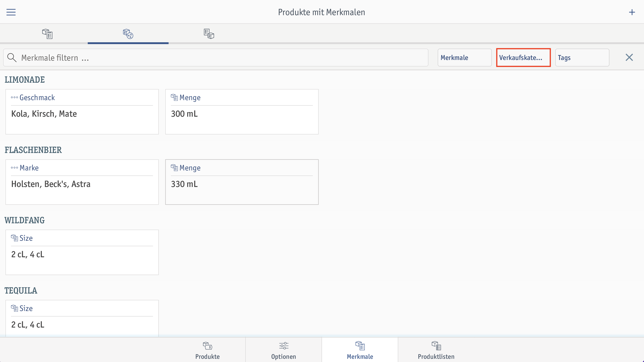Go to the Produkte bottom tab
The image size is (644, 362).
(207, 350)
